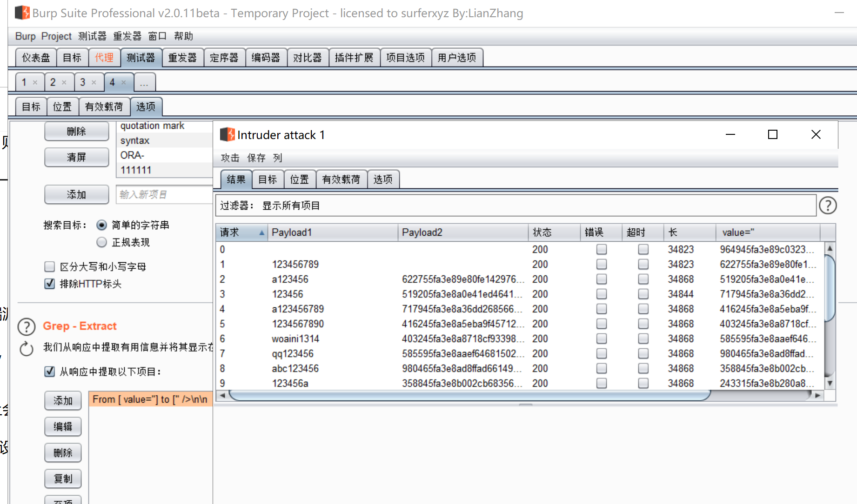Click the Grep - Extract reload icon

pyautogui.click(x=27, y=348)
